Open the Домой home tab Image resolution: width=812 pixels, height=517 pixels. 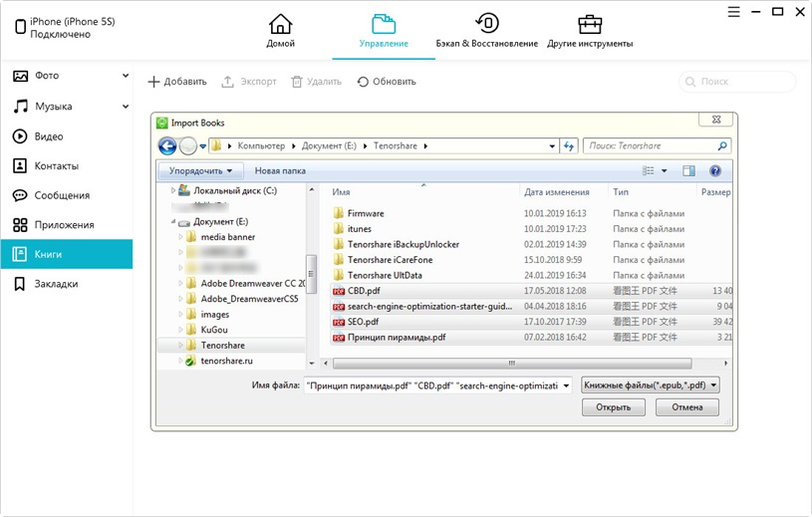point(280,31)
